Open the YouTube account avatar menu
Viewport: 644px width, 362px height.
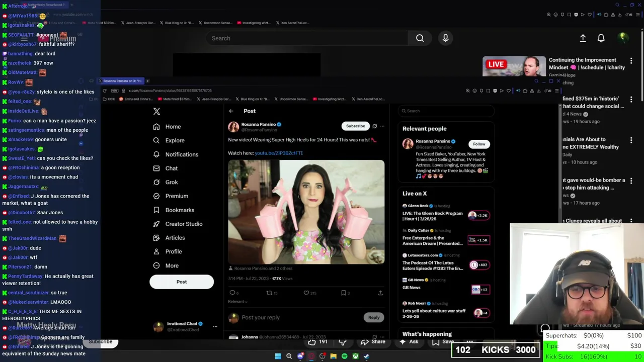(623, 38)
